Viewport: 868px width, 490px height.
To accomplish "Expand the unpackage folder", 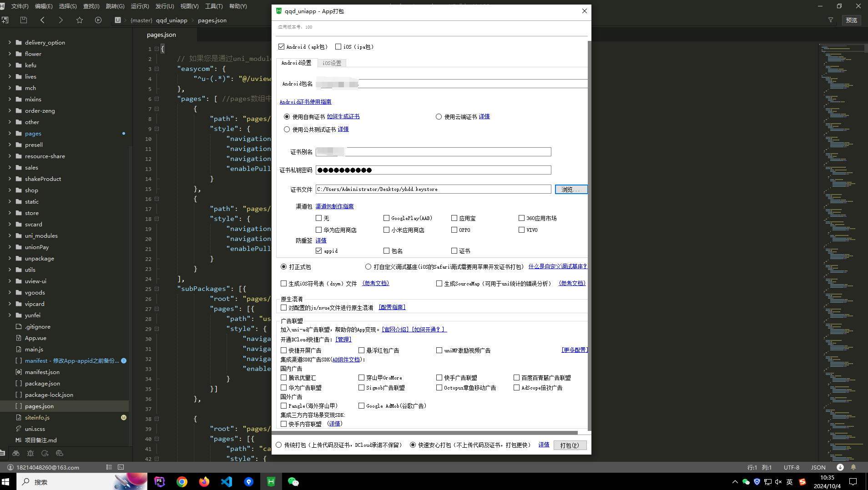I will (10, 258).
